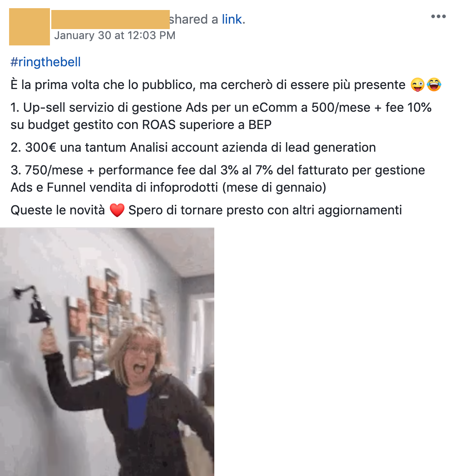Click the "750/mese + performance fee" item
454x476 pixels.
pos(217,179)
